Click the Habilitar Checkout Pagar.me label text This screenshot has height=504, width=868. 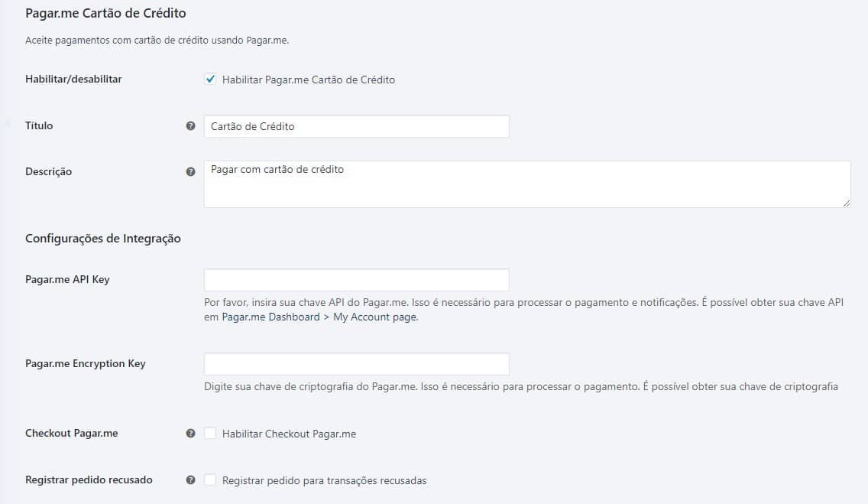pos(289,434)
